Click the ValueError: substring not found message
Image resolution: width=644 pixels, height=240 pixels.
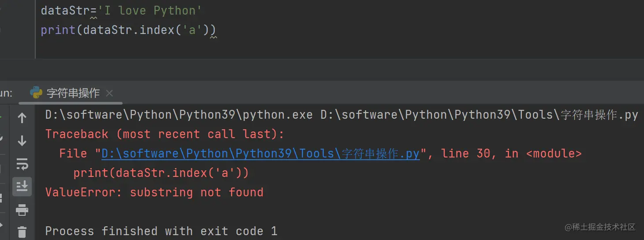(x=154, y=192)
